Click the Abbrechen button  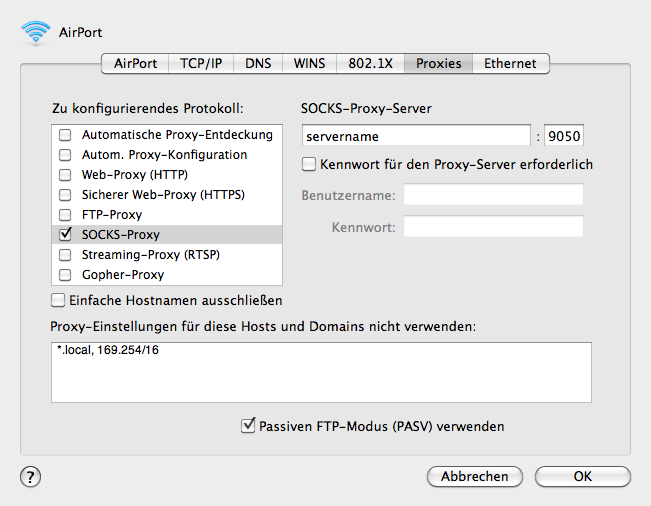tap(475, 477)
